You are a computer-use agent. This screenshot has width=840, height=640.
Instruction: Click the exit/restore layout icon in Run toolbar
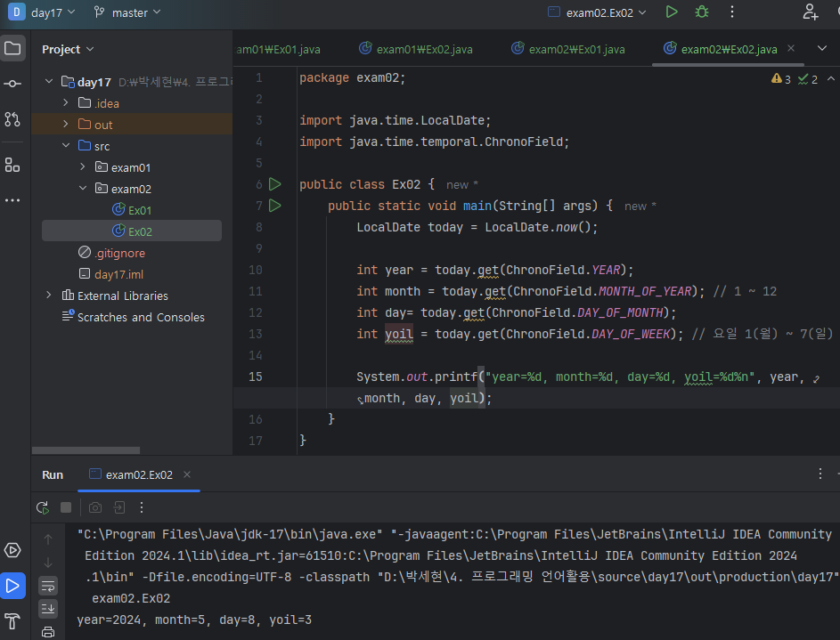coord(119,507)
